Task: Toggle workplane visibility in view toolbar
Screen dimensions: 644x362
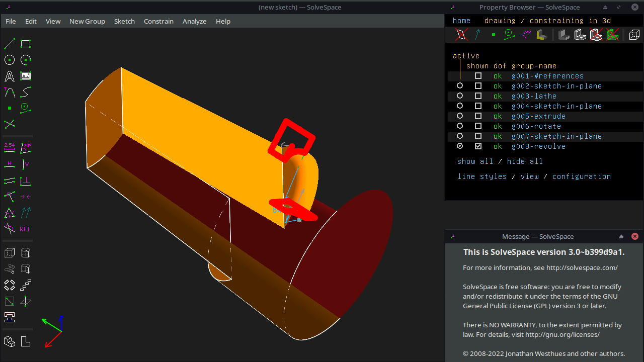Action: [x=460, y=34]
